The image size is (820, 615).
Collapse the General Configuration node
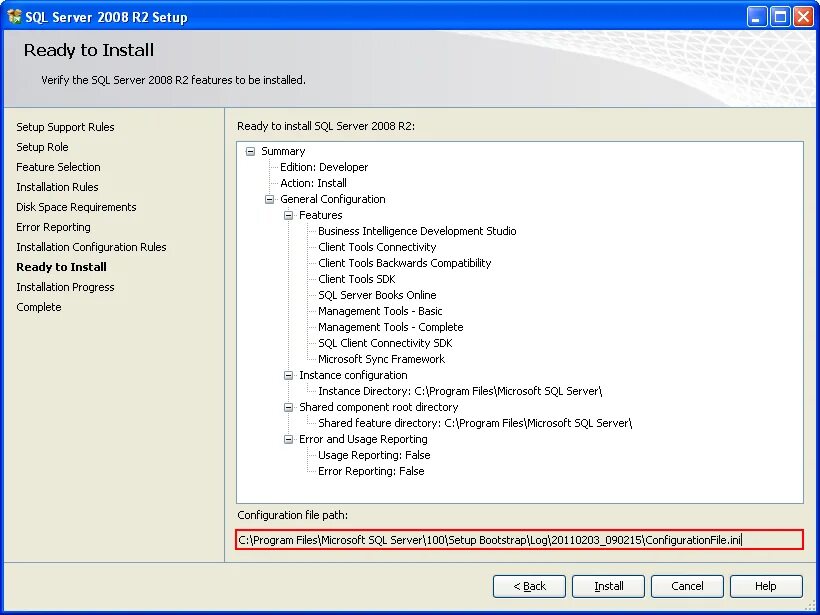tap(269, 199)
